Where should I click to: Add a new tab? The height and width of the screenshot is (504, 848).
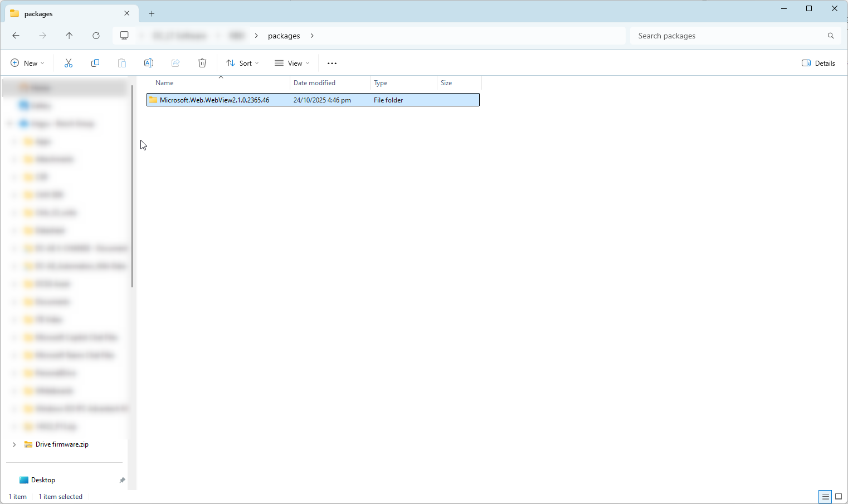tap(152, 13)
